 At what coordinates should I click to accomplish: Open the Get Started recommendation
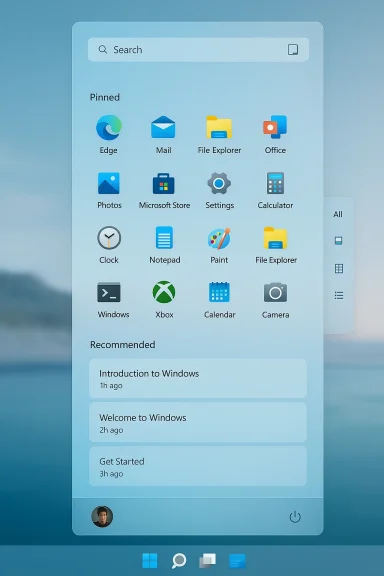pos(198,466)
